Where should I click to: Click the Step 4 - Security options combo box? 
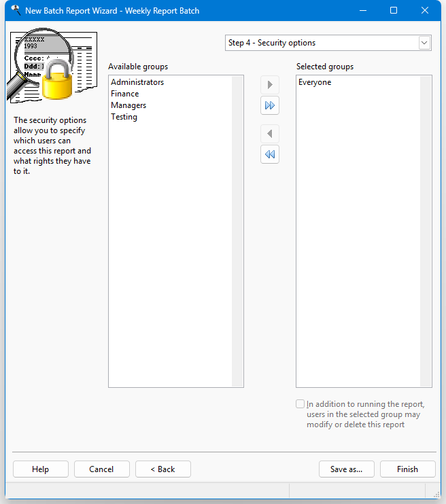coord(321,43)
